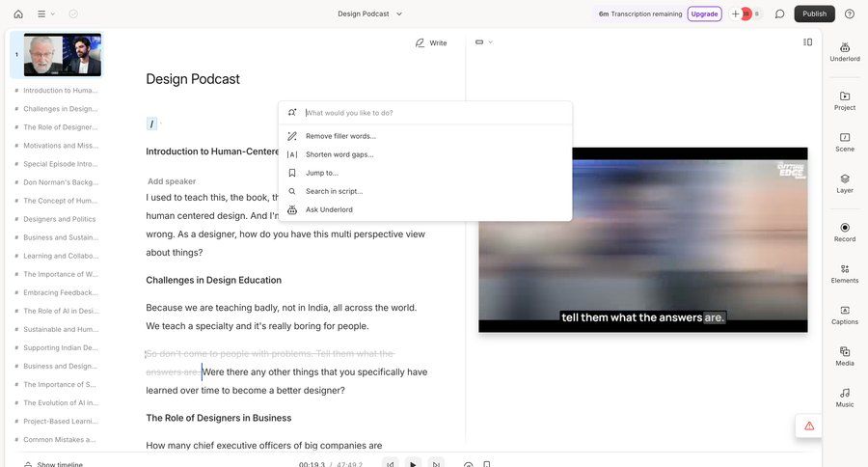
Task: Jump to Challenges in Design... chapter
Action: [x=61, y=109]
